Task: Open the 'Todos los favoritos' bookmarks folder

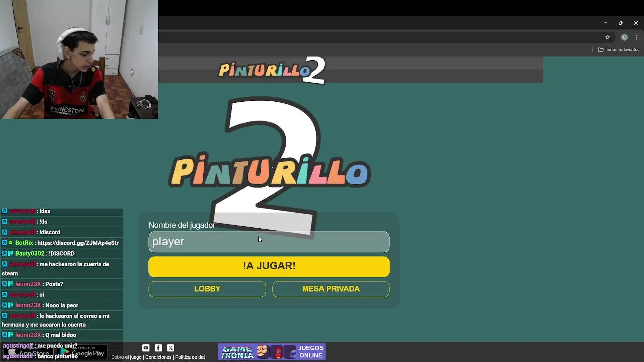Action: (618, 50)
